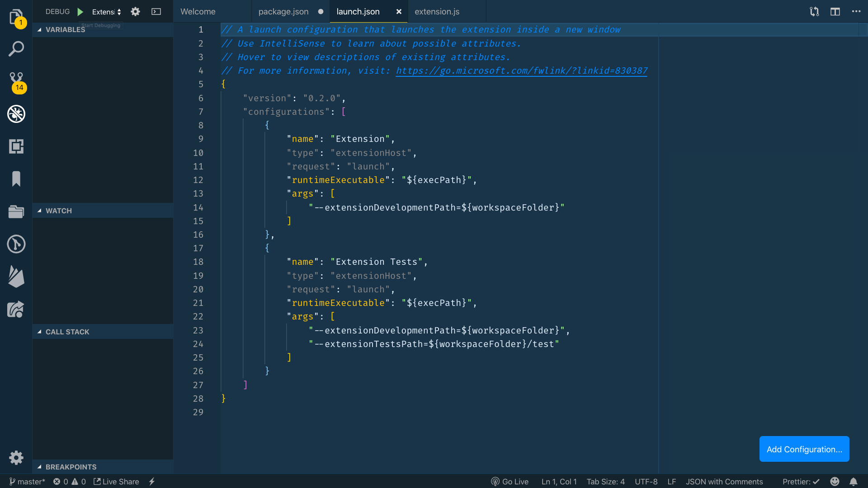Open the Project Manager folders icon
Image resolution: width=868 pixels, height=488 pixels.
16,211
